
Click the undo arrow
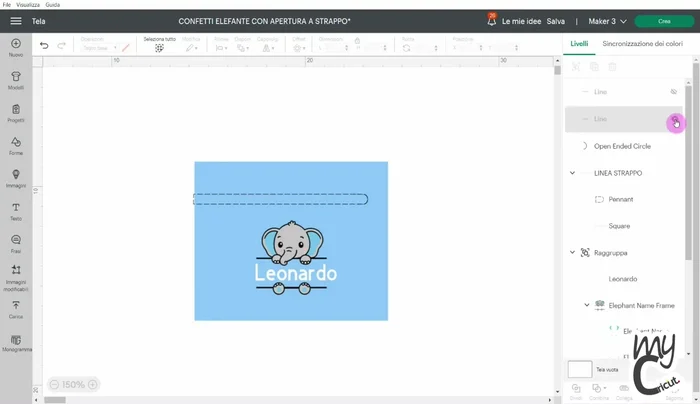44,45
